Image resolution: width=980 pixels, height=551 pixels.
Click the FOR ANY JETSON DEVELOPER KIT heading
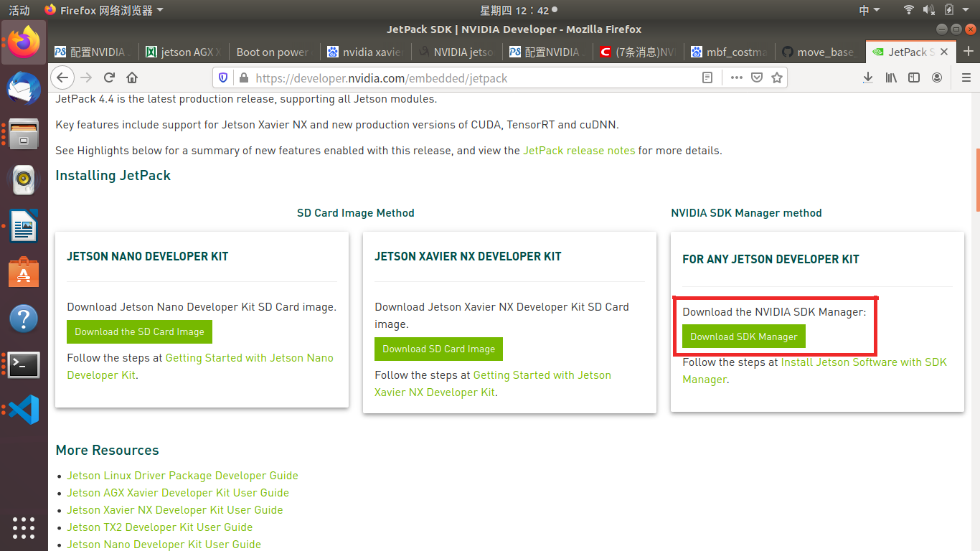pyautogui.click(x=771, y=259)
